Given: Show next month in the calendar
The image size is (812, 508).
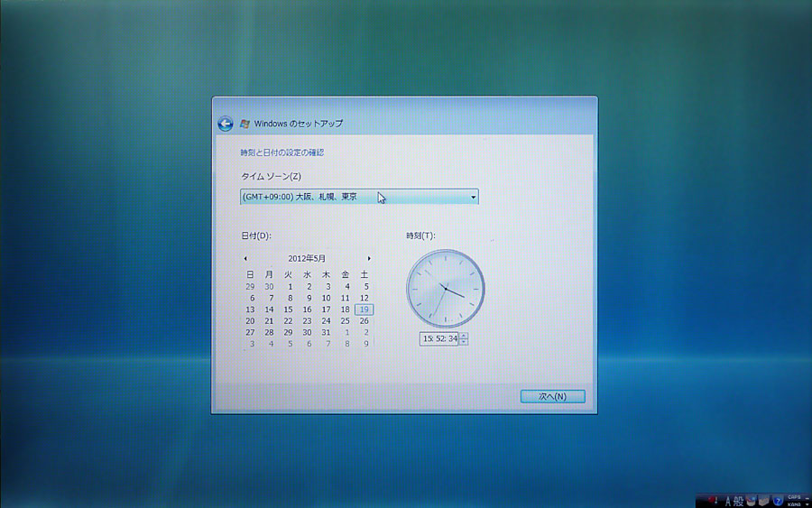Looking at the screenshot, I should (x=369, y=258).
